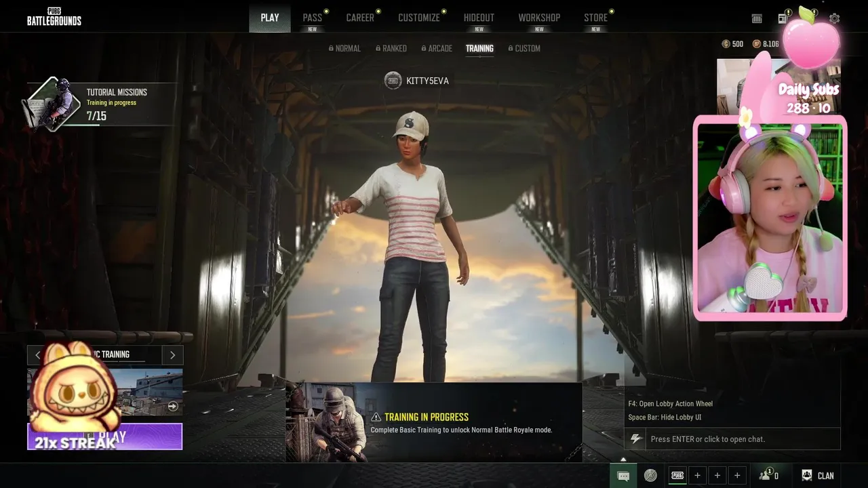Viewport: 868px width, 488px height.
Task: Click the Space Bar Hide Lobby UI hint
Action: pos(665,418)
